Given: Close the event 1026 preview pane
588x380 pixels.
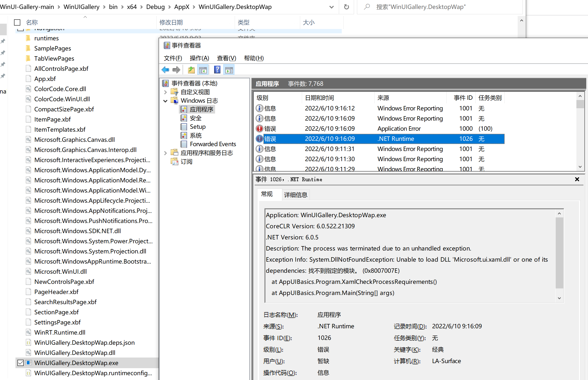Looking at the screenshot, I should 577,179.
